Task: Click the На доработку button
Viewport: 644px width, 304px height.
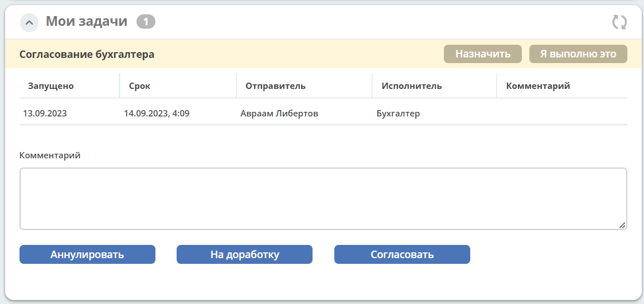Action: 244,254
